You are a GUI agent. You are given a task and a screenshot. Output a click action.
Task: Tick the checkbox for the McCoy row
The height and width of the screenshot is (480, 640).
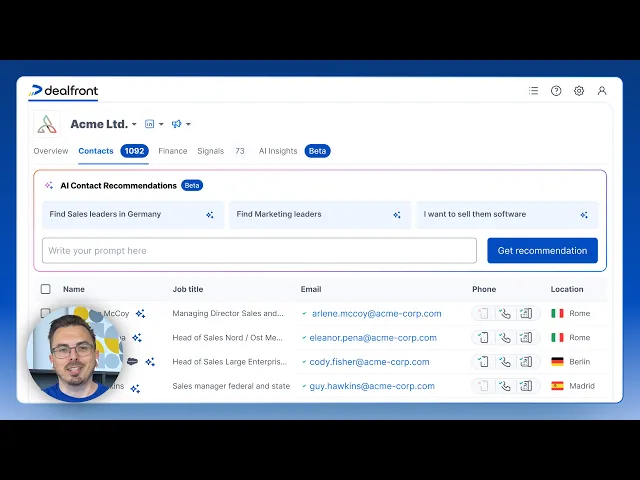(x=45, y=313)
